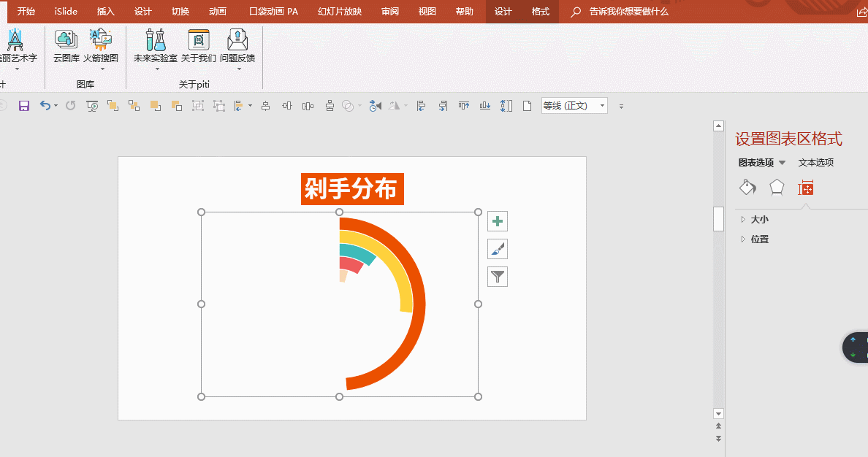The height and width of the screenshot is (457, 868).
Task: Switch to the 动画 ribbon tab
Action: pyautogui.click(x=218, y=12)
